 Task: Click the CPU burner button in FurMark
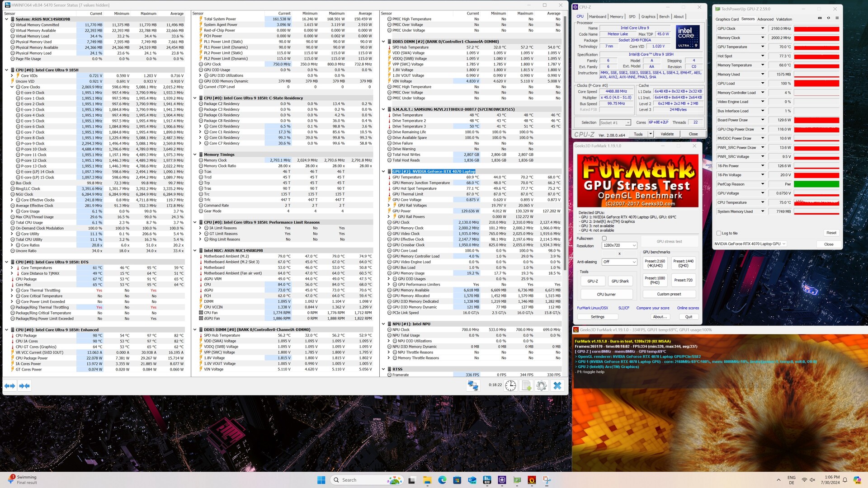(x=606, y=294)
